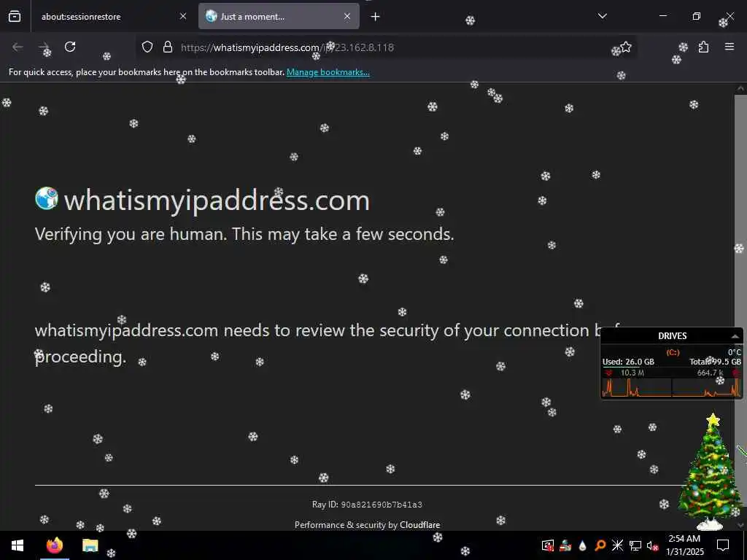Viewport: 747px width, 560px height.
Task: Open network status from the tray
Action: click(635, 545)
